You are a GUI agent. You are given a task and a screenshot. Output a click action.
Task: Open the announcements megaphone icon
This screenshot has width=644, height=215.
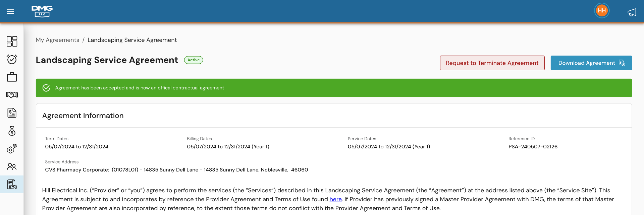pyautogui.click(x=632, y=12)
